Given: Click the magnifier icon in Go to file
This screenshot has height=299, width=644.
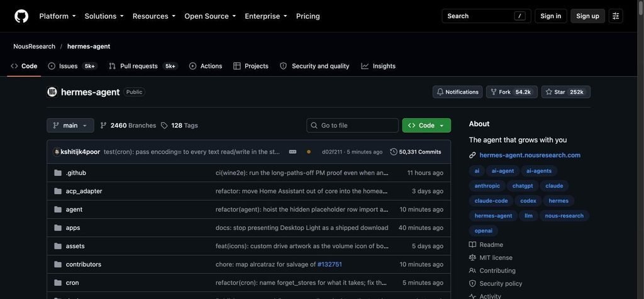Looking at the screenshot, I should click(x=314, y=125).
